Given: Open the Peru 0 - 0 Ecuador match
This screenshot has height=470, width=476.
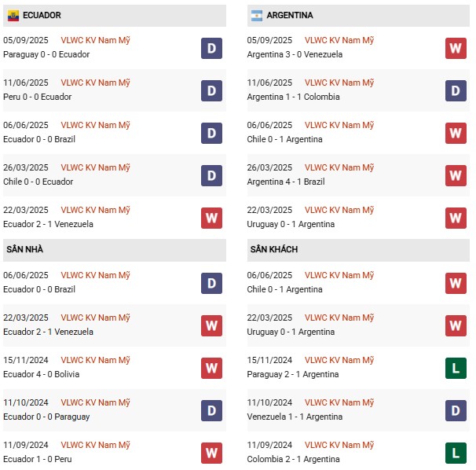Looking at the screenshot, I should pyautogui.click(x=38, y=97).
